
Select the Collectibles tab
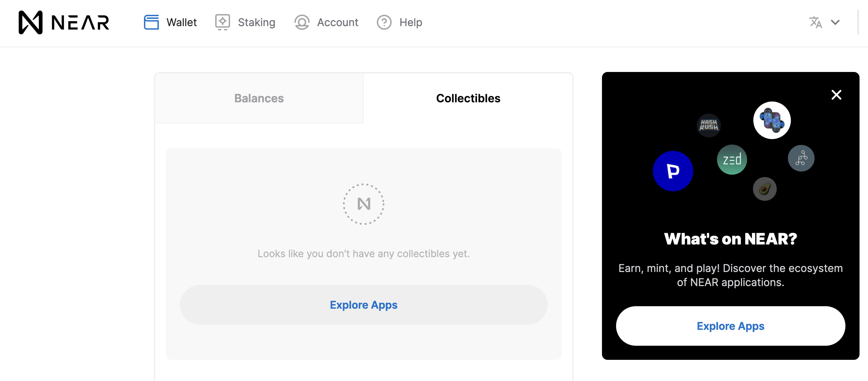click(x=468, y=98)
